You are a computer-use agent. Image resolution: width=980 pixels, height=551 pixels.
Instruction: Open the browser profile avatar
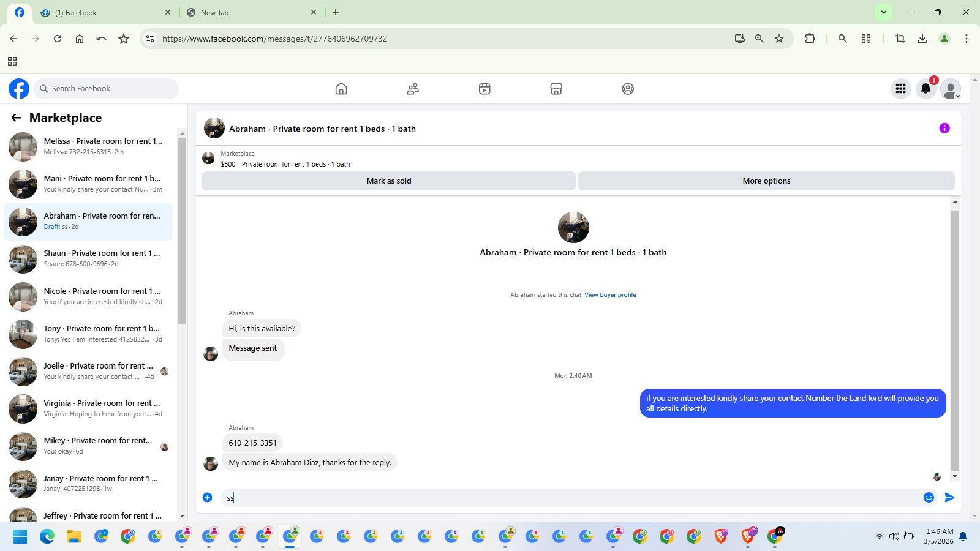[x=944, y=39]
